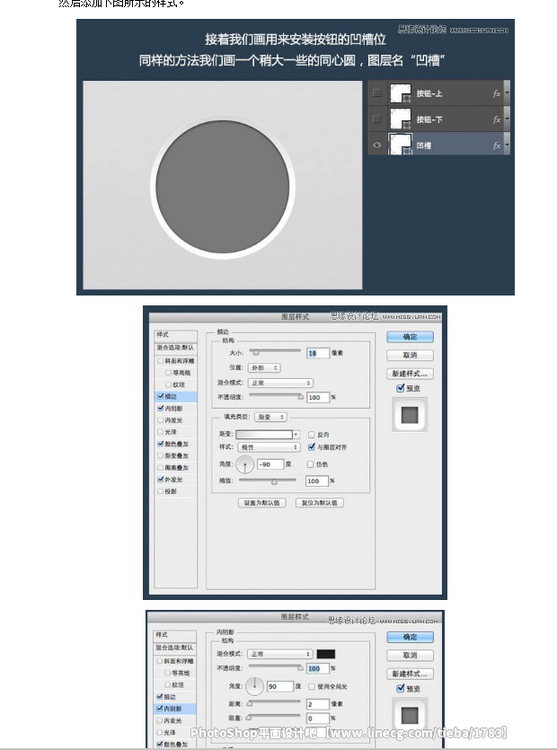Open 混合选项:默认 in 内阴影 dialog
This screenshot has width=557, height=750.
tap(175, 648)
